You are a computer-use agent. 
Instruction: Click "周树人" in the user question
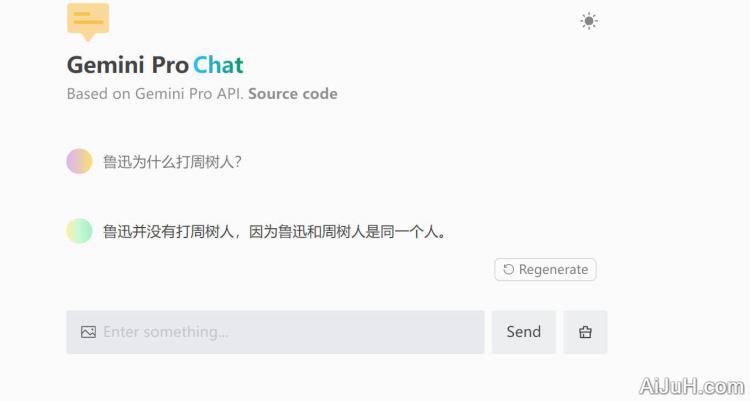207,161
